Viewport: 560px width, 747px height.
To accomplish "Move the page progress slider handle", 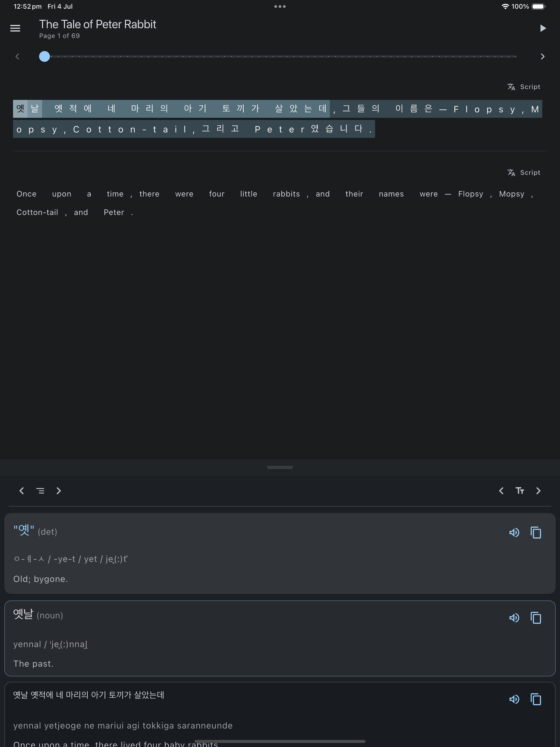I will [44, 56].
